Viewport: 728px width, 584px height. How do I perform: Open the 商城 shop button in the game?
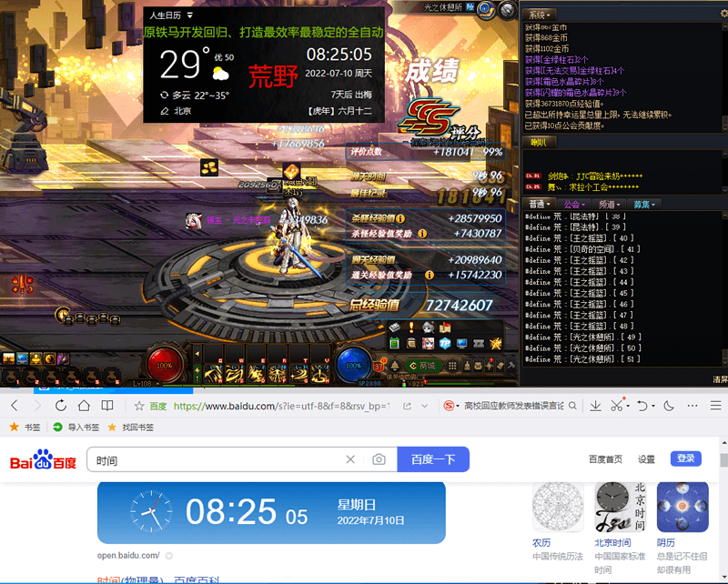click(x=423, y=366)
